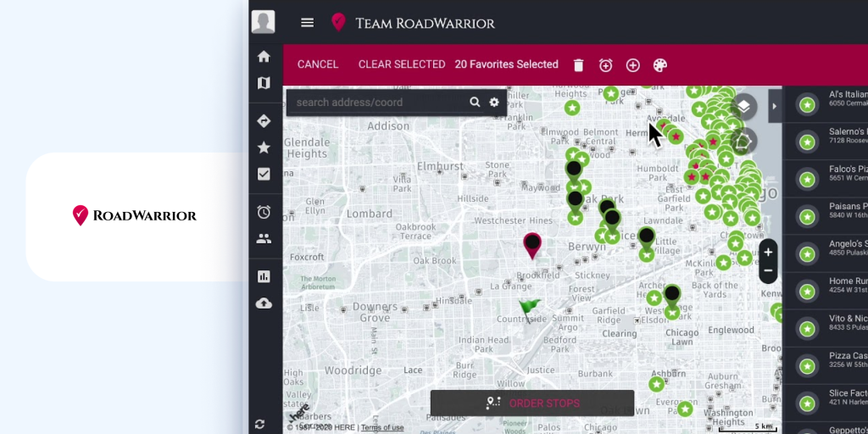Click the Home icon in sidebar

(264, 57)
